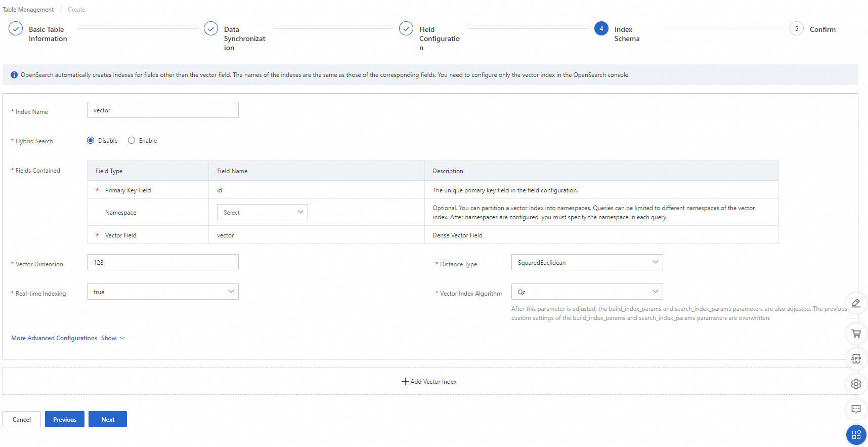The image size is (868, 447).
Task: Click the Next button
Action: [x=108, y=420]
